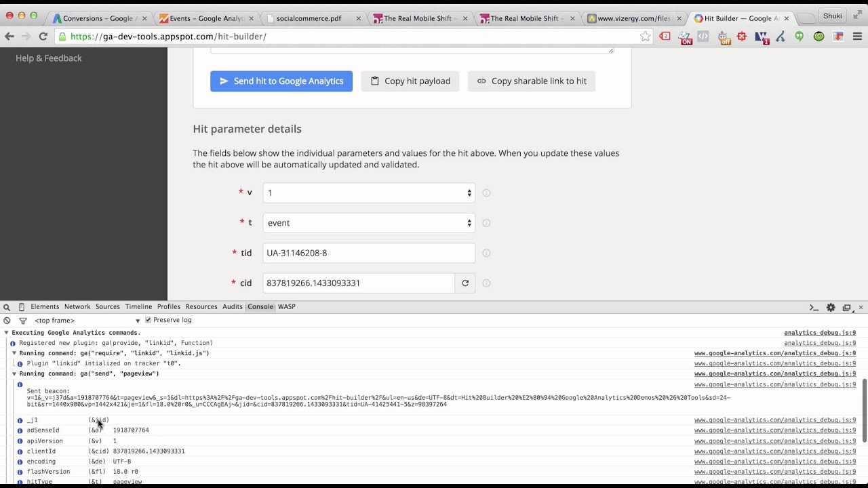Switch to the Elements DevTools tab
Screen dimensions: 868x488
click(x=45, y=307)
